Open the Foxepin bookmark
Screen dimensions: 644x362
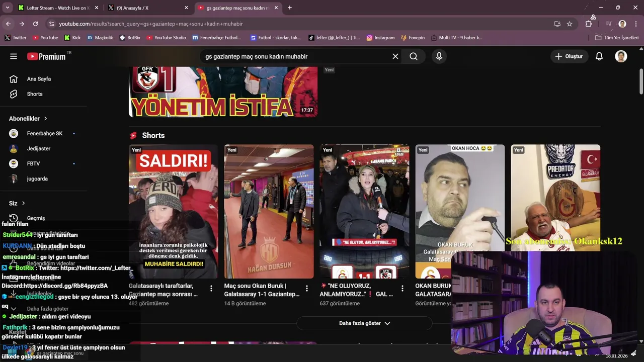point(413,38)
